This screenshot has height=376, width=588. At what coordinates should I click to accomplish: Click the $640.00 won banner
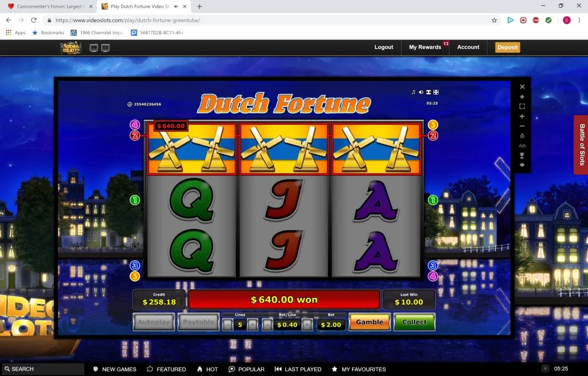pos(284,300)
